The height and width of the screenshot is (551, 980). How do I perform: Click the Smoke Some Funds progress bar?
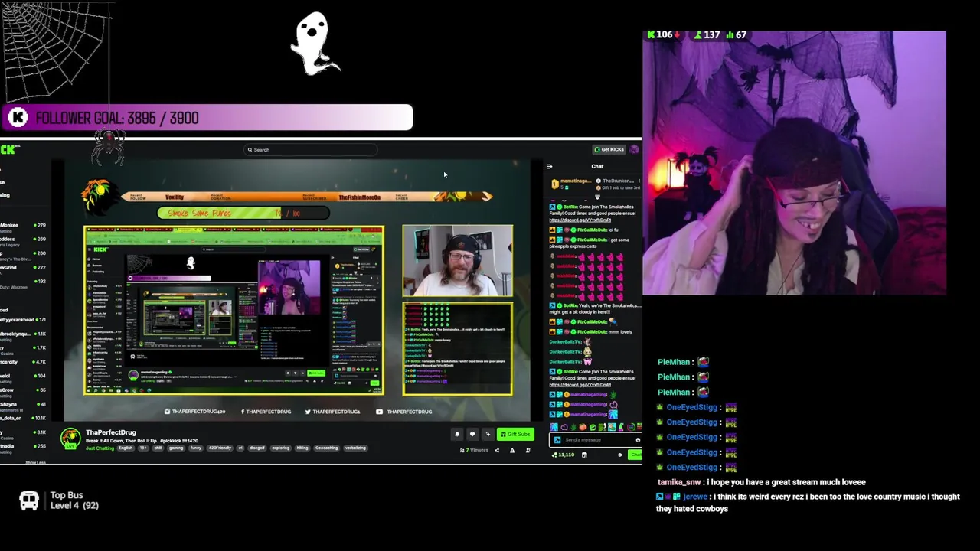243,214
